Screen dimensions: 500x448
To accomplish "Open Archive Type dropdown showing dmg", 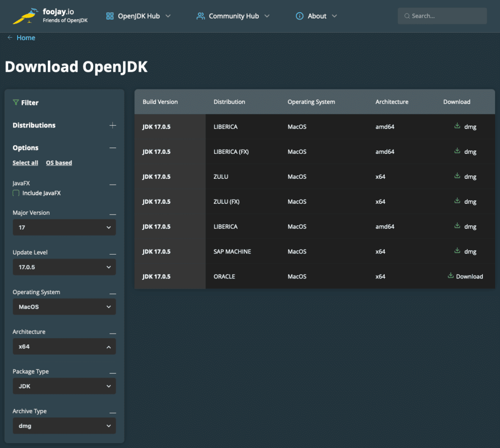I will point(64,426).
